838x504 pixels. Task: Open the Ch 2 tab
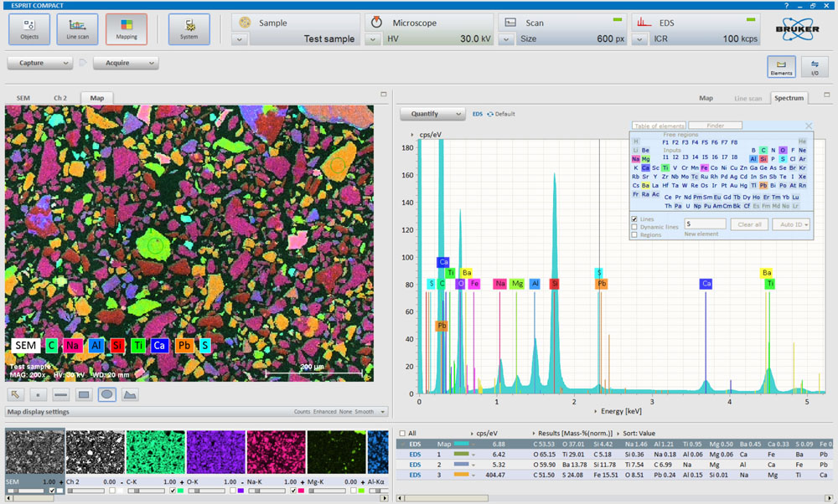(x=59, y=98)
